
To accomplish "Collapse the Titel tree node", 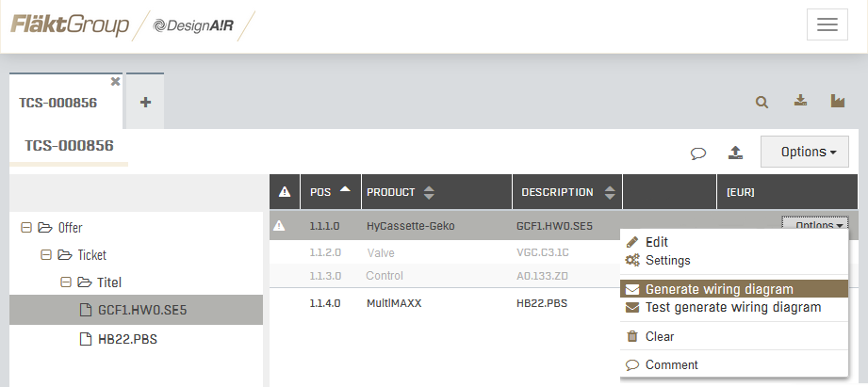I will coord(65,282).
